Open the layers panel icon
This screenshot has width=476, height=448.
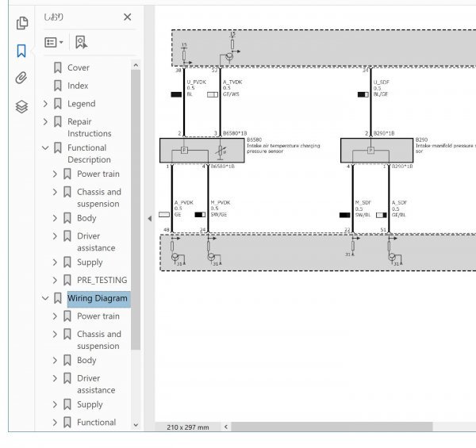pyautogui.click(x=21, y=107)
